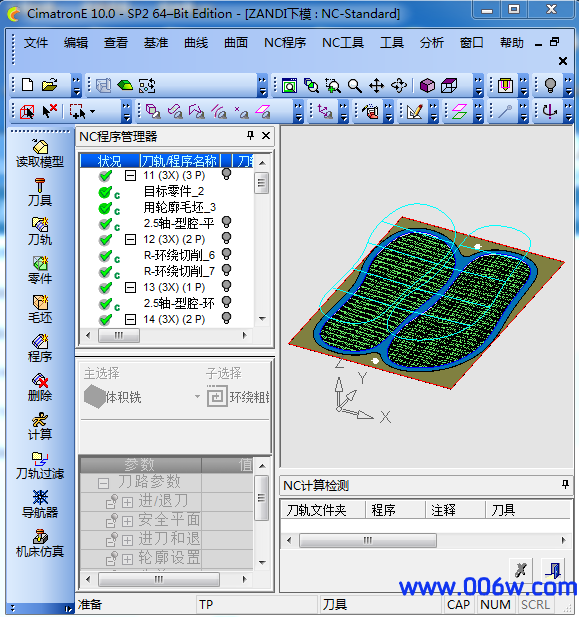
Task: Open 刀轨过滤 toolpath filter
Action: click(x=40, y=465)
